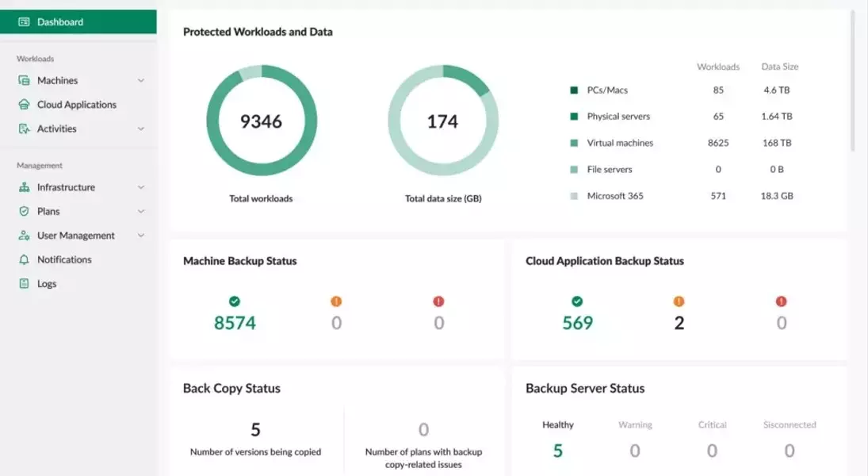868x476 pixels.
Task: Expand the Plans submenu chevron
Action: tap(141, 212)
